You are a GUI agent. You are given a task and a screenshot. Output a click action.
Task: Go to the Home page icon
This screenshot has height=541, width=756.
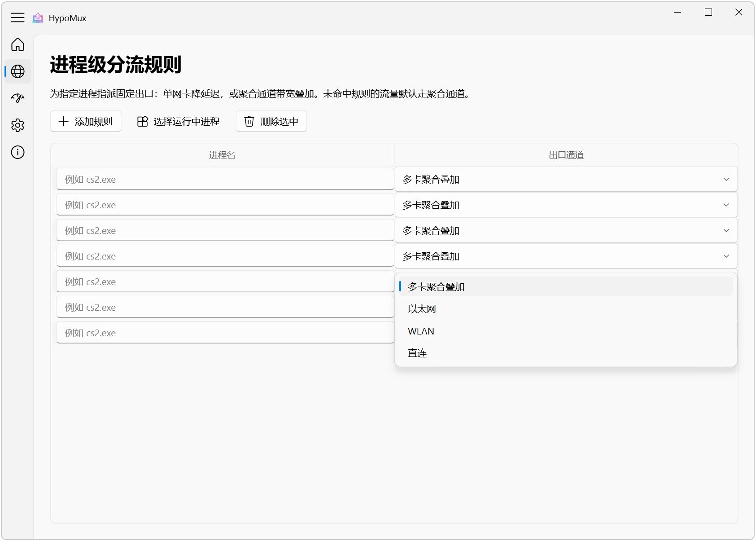[x=18, y=44]
